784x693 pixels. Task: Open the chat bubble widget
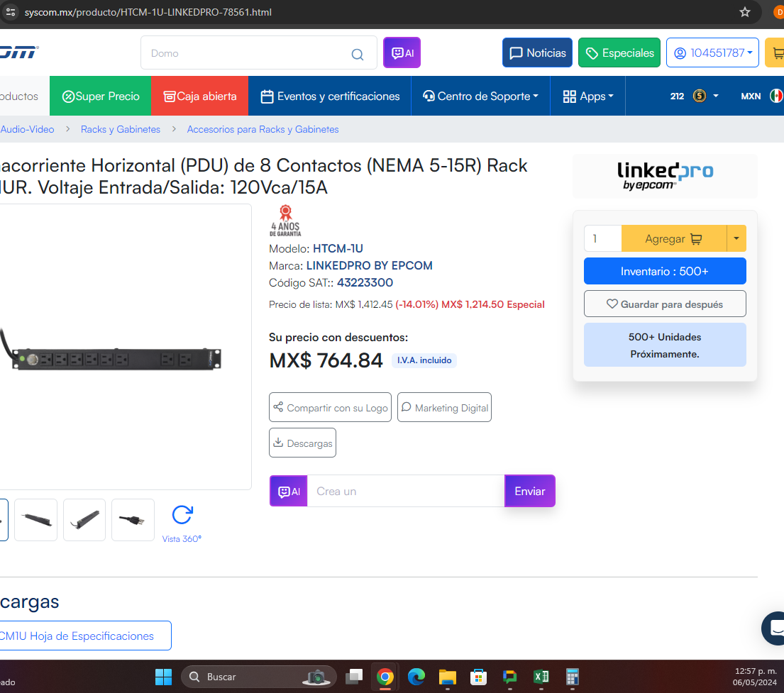pyautogui.click(x=774, y=628)
